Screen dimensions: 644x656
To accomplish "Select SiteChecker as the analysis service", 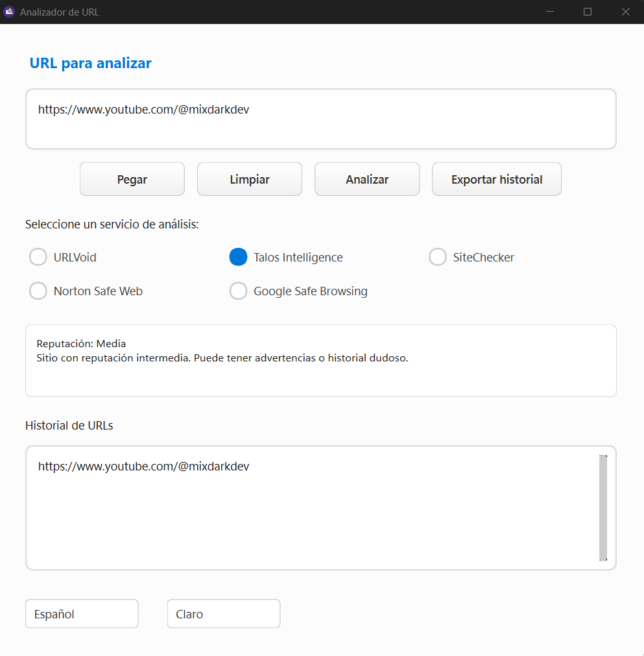I will pos(438,258).
